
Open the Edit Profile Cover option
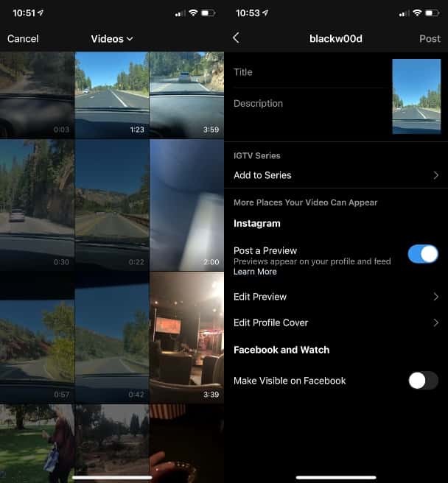click(x=335, y=322)
